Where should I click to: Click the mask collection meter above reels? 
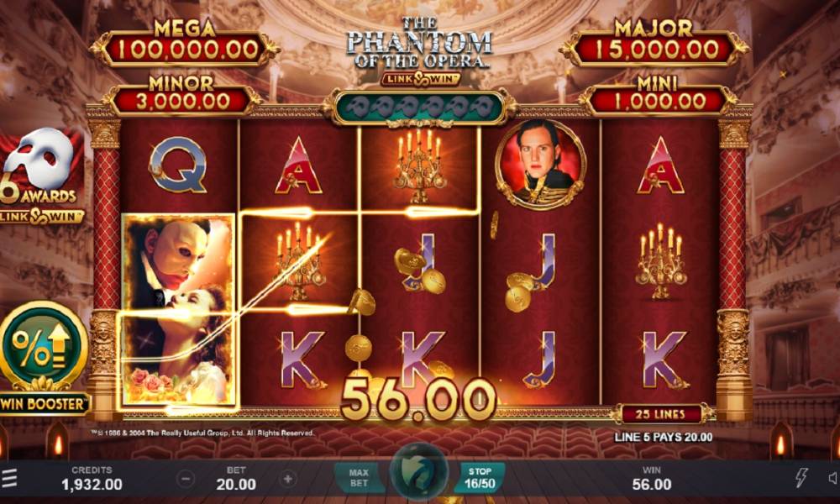coord(419,108)
